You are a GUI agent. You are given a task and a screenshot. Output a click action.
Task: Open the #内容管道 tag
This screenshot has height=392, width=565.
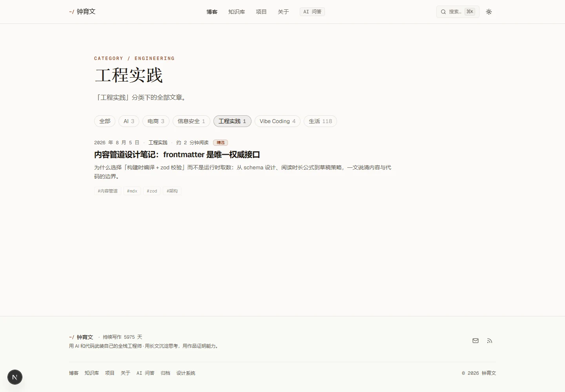pos(108,191)
